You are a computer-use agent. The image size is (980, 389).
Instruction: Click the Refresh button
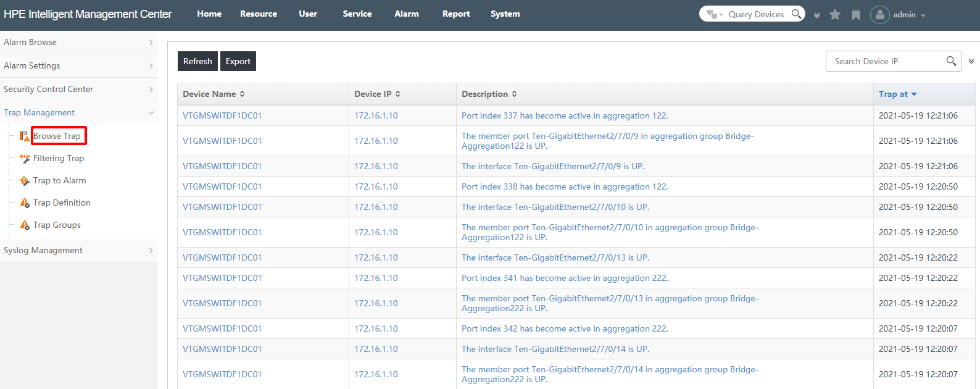197,61
